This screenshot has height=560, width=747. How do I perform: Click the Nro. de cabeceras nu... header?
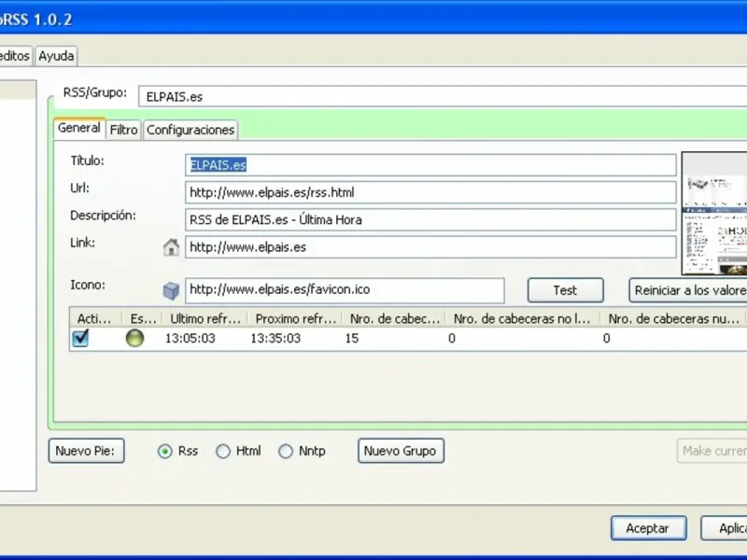(672, 318)
